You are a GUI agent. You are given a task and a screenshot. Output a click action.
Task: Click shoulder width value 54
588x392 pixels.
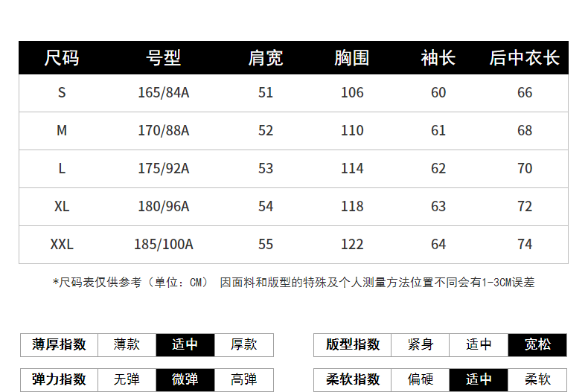(x=266, y=206)
